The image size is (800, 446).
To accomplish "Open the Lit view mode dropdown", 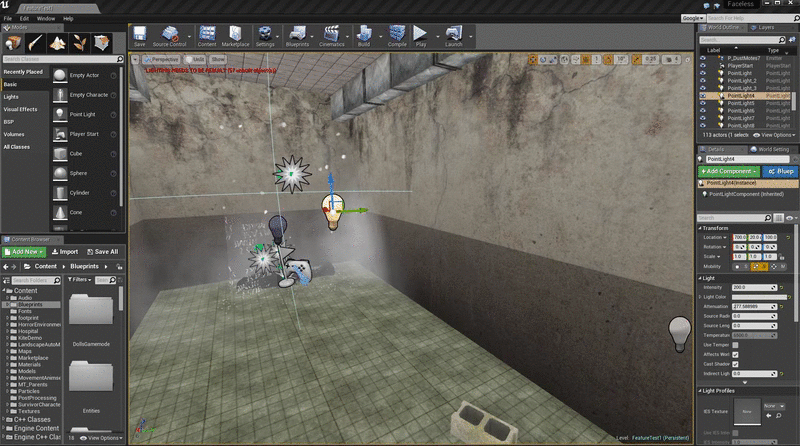I will [194, 60].
